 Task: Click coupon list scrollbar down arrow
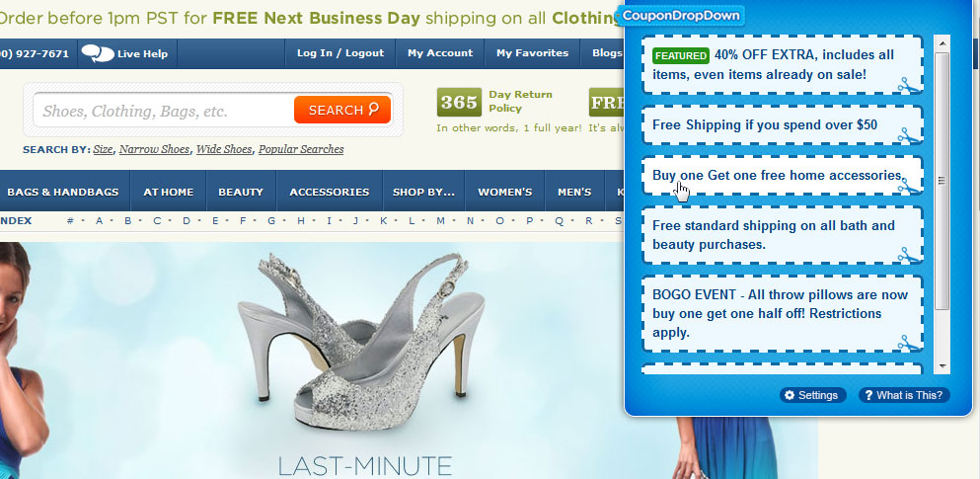point(942,366)
